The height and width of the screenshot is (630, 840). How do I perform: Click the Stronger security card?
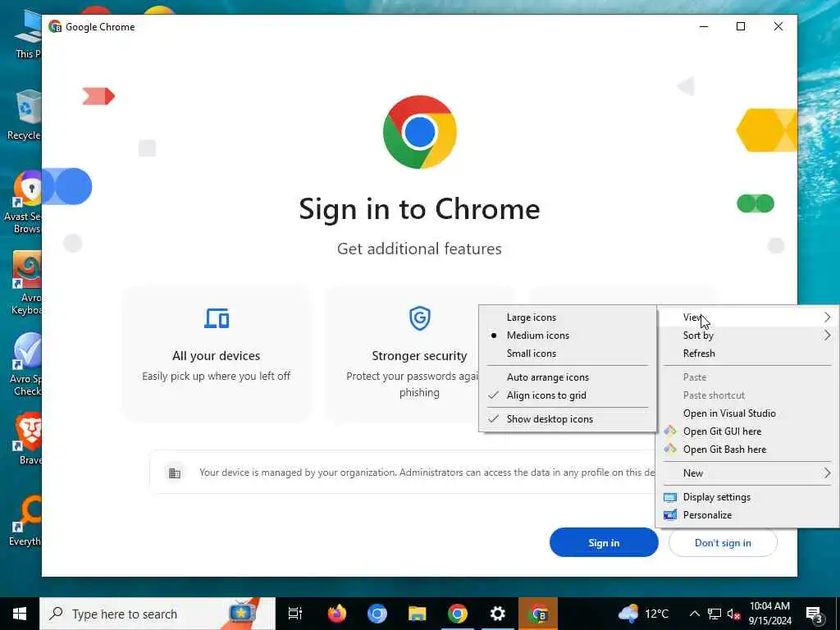[x=419, y=354]
